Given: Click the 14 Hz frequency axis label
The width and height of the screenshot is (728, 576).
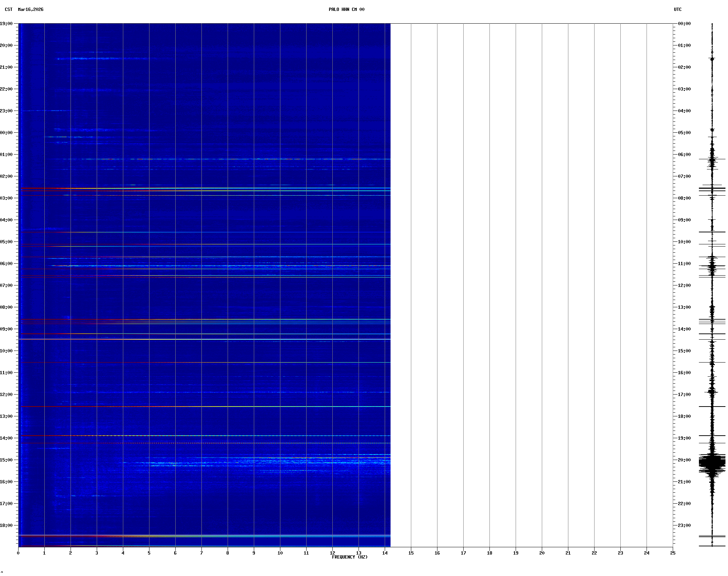Looking at the screenshot, I should 385,553.
